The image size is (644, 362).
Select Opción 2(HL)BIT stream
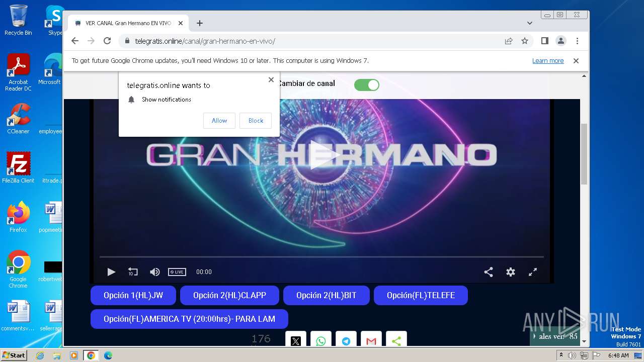[x=327, y=296]
